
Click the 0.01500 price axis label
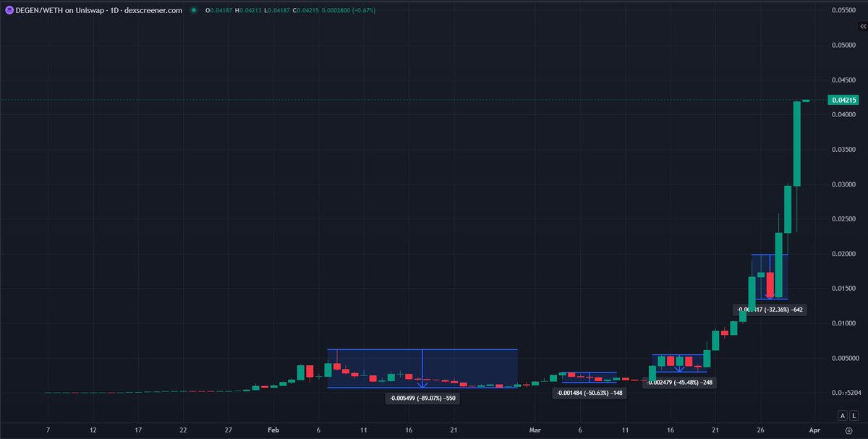point(843,289)
